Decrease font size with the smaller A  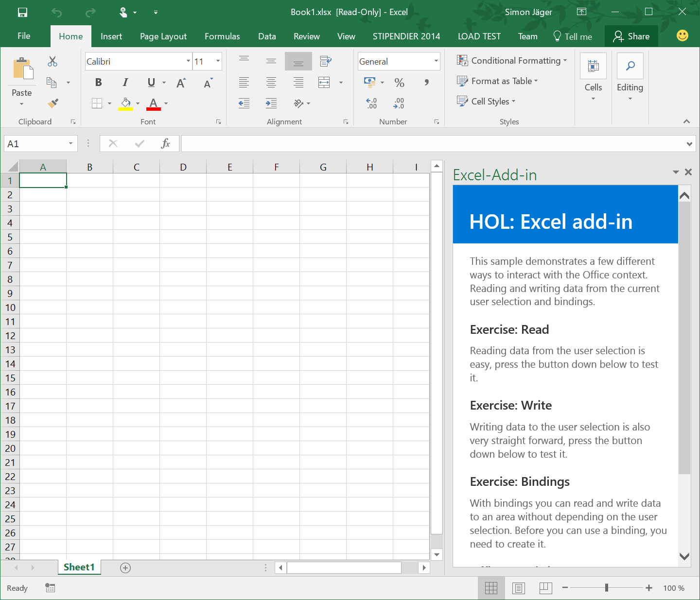point(208,83)
